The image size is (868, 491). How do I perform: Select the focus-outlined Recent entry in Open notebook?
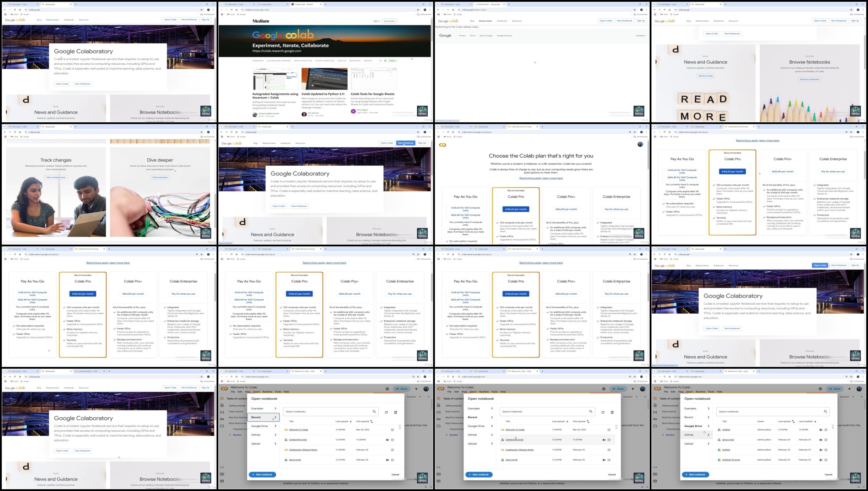pos(263,417)
